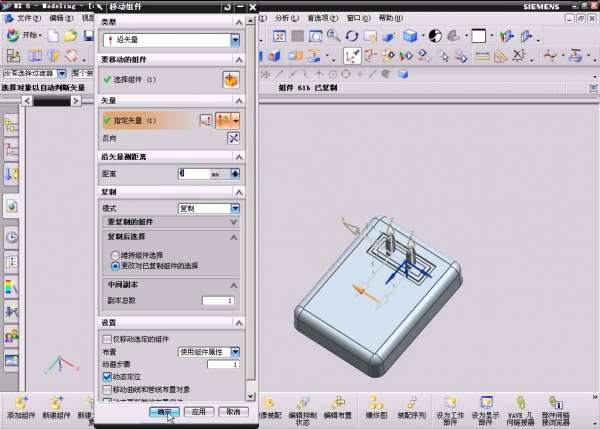The width and height of the screenshot is (600, 429).
Task: Click the Assembly Sequence (装配序列) icon
Action: click(x=413, y=403)
